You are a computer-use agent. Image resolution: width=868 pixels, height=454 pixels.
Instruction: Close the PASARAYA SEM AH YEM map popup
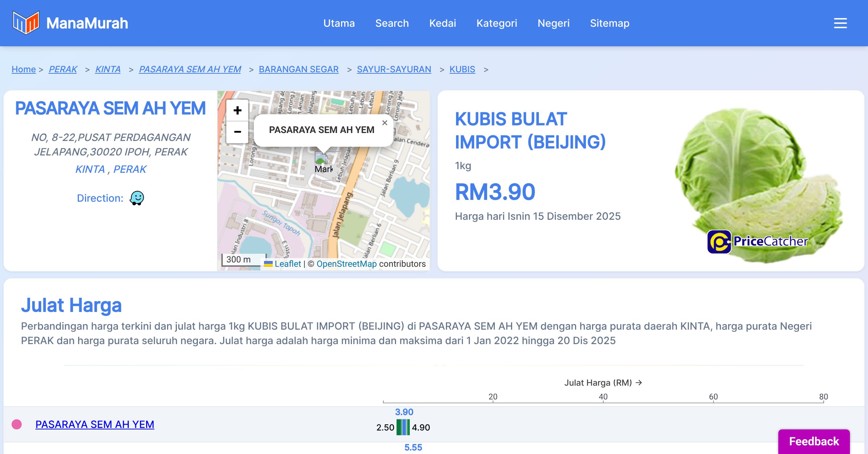click(x=384, y=123)
